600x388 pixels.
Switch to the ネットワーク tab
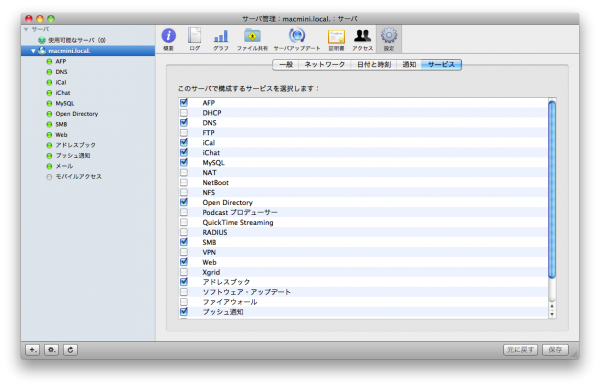[x=324, y=64]
